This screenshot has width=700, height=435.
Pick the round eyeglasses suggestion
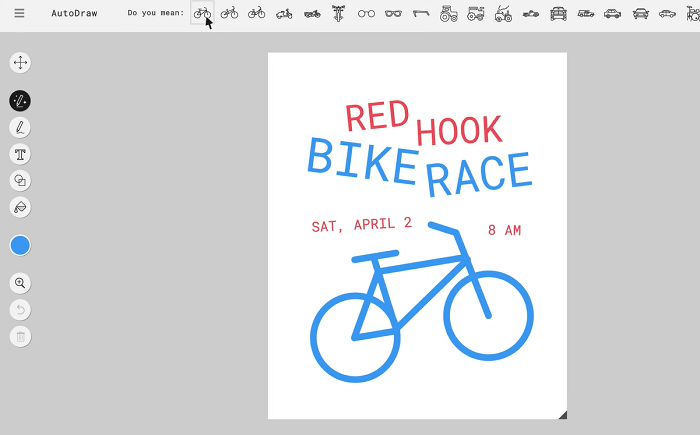click(366, 14)
